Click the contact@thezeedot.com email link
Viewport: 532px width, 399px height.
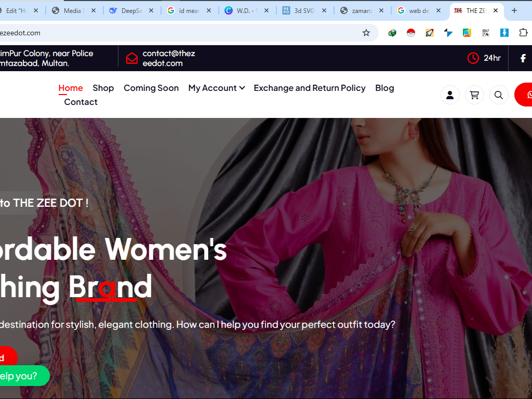click(x=169, y=58)
